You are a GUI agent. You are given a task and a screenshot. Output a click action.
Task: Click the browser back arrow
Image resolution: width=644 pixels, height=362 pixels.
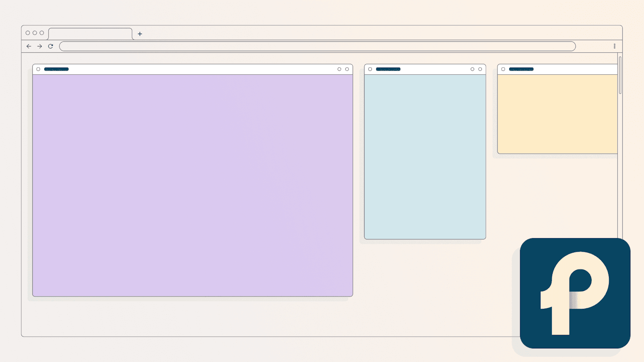29,46
